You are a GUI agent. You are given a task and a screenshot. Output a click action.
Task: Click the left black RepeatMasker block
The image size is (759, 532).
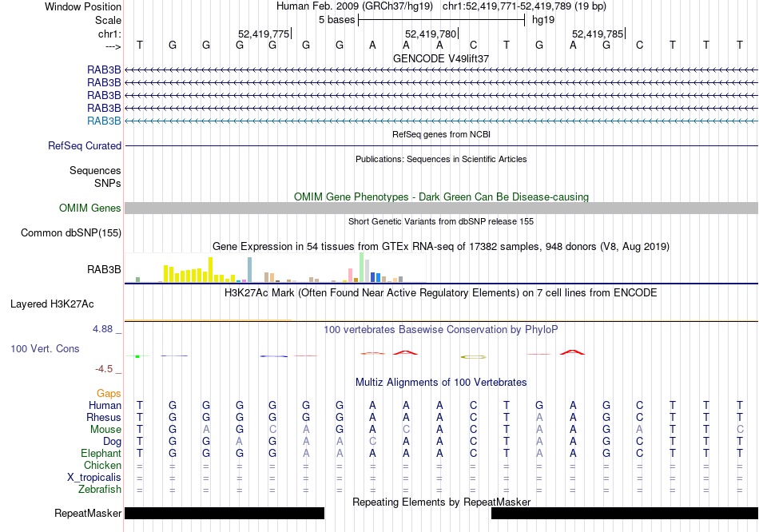coord(225,513)
